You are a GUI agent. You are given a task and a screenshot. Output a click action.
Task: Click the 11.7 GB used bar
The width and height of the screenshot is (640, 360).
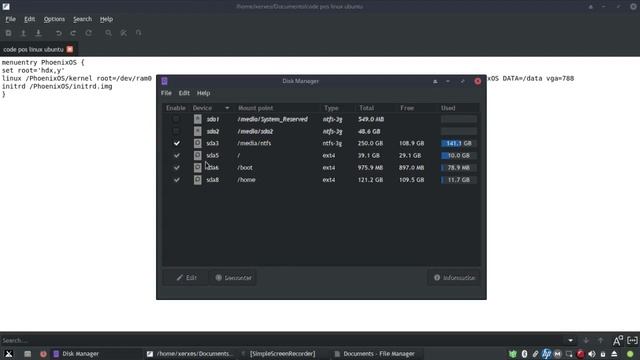coord(459,180)
